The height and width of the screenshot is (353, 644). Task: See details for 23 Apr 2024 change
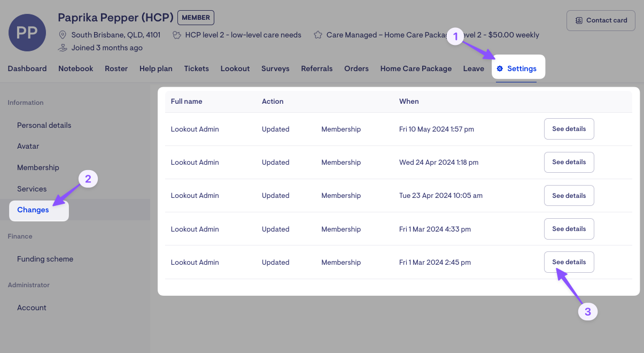coord(569,196)
